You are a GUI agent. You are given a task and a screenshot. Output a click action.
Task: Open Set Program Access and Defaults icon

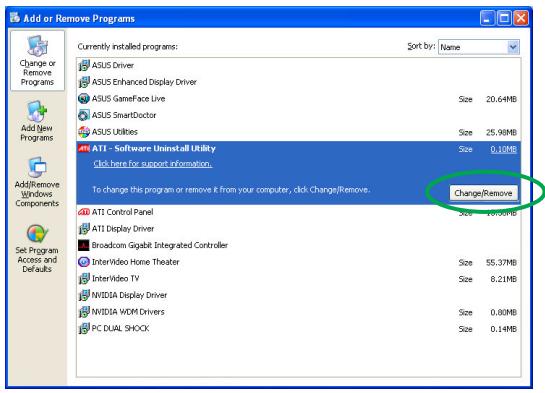37,234
